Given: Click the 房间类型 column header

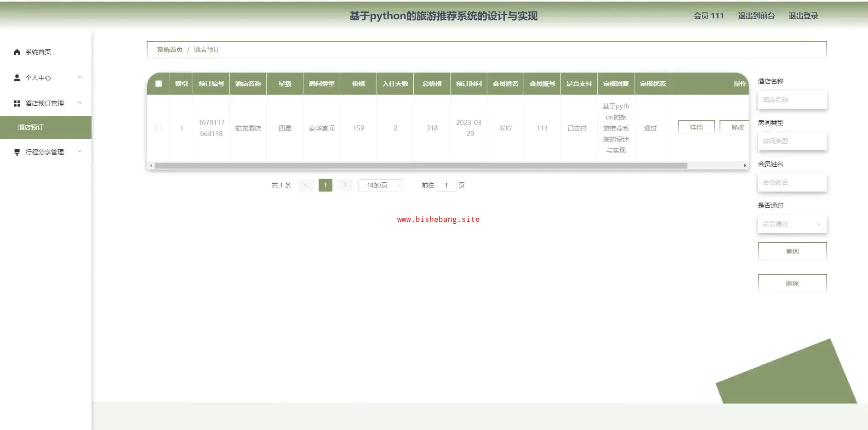Looking at the screenshot, I should (x=321, y=84).
